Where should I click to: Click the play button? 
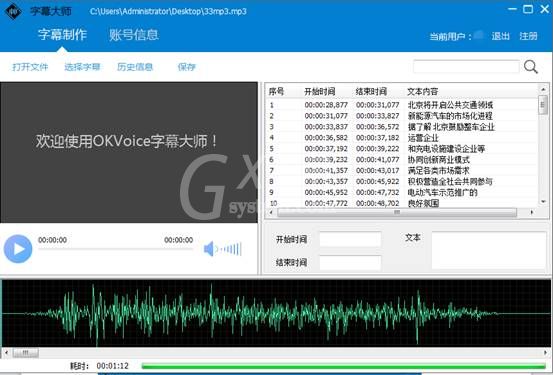pyautogui.click(x=18, y=249)
